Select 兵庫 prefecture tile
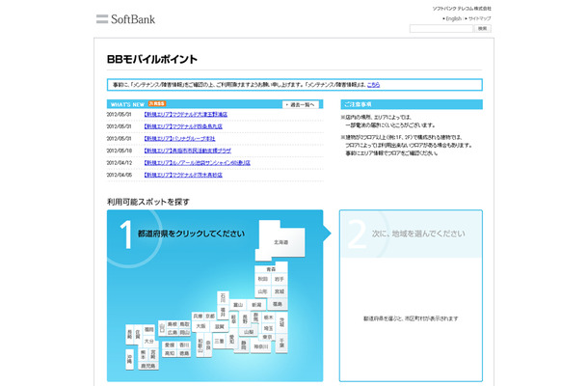588x386 pixels. [198, 317]
